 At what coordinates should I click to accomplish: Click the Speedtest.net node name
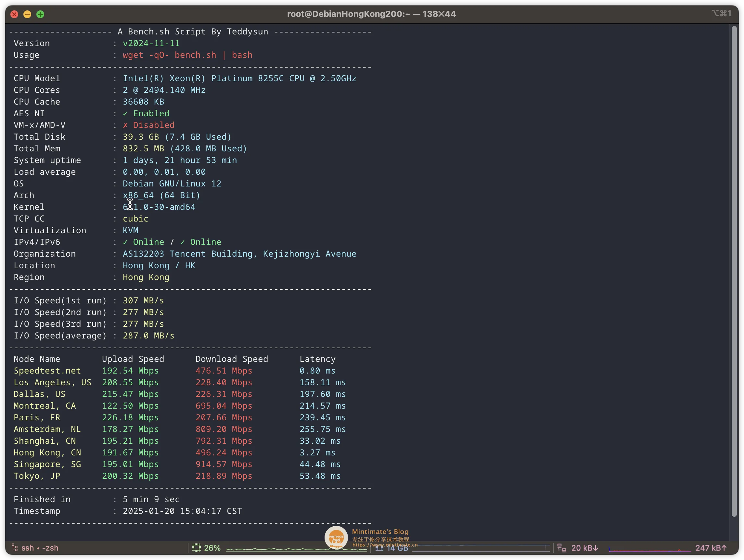coord(47,371)
